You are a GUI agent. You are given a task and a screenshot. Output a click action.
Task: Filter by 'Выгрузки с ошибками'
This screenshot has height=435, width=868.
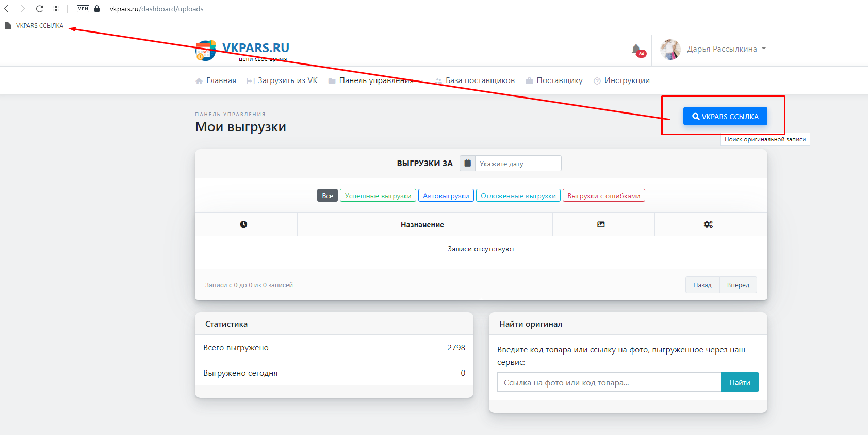(603, 196)
